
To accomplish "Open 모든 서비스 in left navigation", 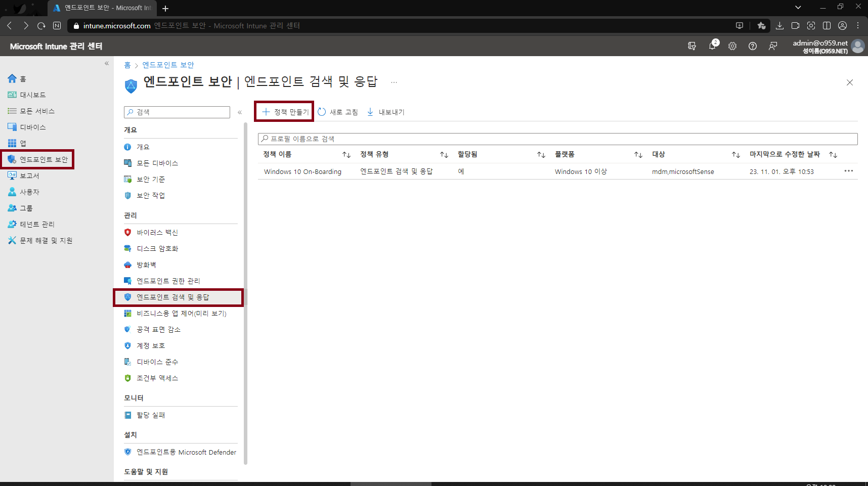I will 31,111.
